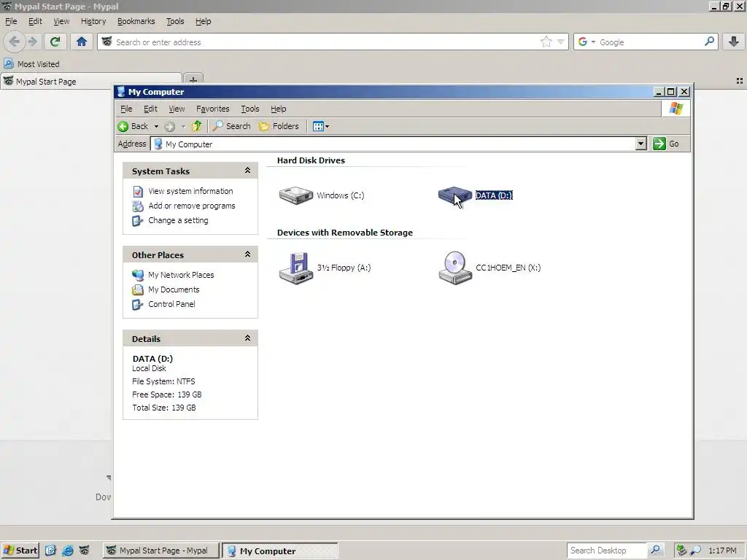Screen dimensions: 747x560
Task: Open Favorites menu in My Computer
Action: 212,109
